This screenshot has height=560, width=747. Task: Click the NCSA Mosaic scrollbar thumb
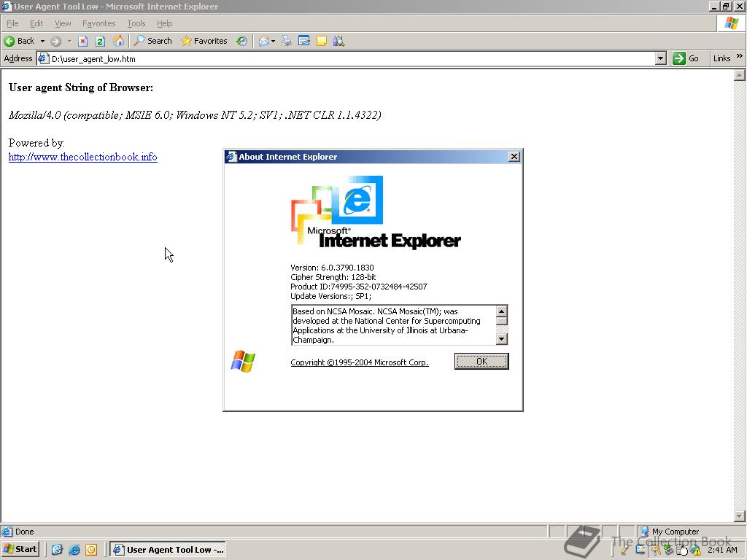pos(501,322)
